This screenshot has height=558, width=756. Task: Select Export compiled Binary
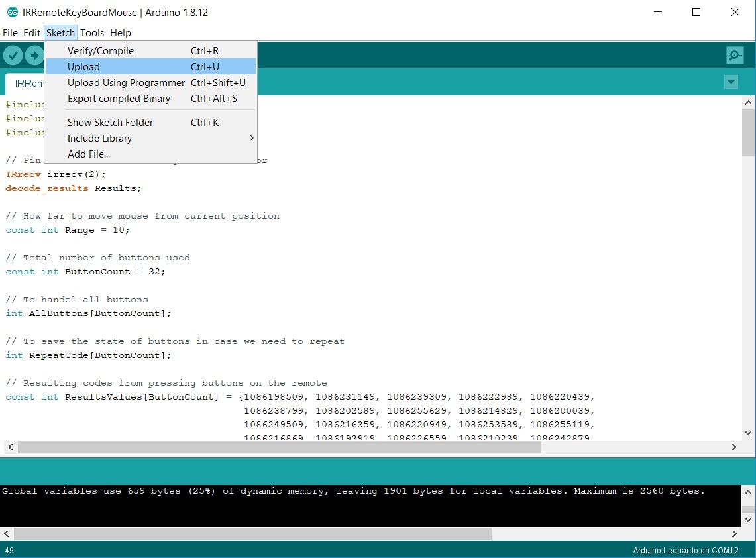[150, 98]
